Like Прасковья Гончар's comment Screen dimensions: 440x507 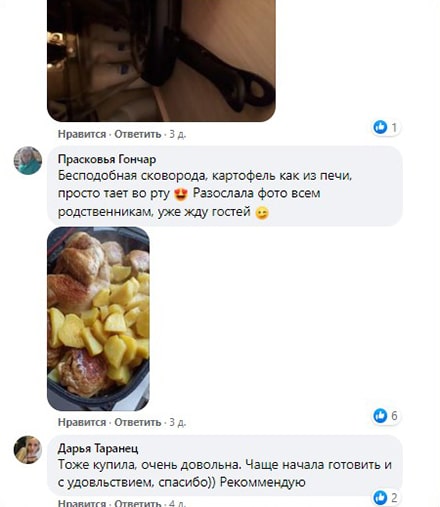pos(82,422)
